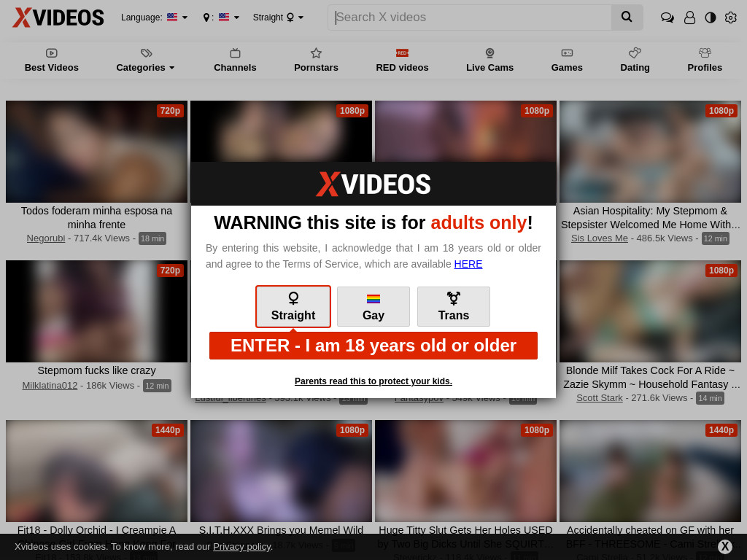Toggle the dark/light contrast theme icon

point(710,17)
